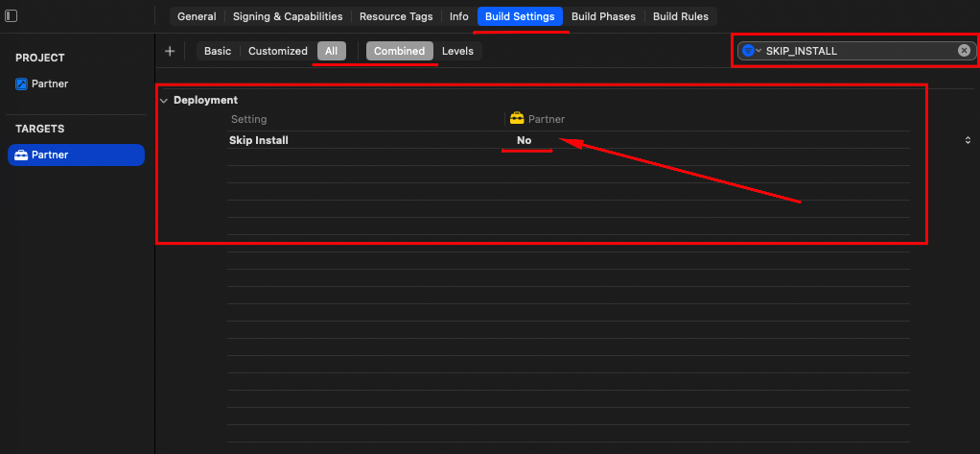Show All build settings
The image size is (980, 454).
tap(331, 51)
